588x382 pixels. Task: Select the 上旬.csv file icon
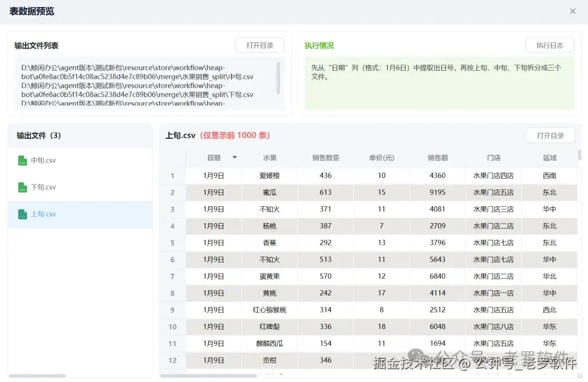click(22, 214)
